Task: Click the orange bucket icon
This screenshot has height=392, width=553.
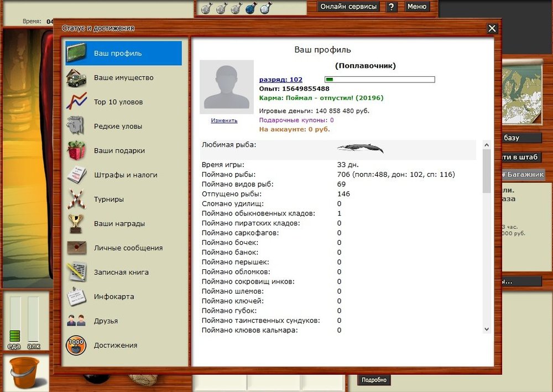Action: (x=24, y=373)
